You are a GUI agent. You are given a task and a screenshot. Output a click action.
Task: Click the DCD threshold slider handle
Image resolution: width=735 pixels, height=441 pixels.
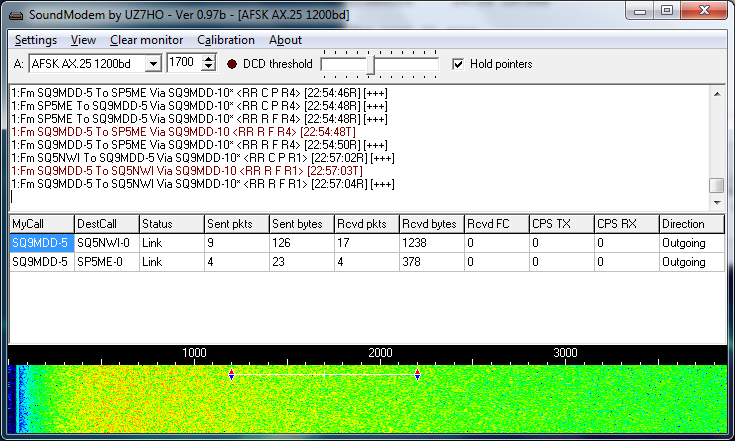(371, 65)
